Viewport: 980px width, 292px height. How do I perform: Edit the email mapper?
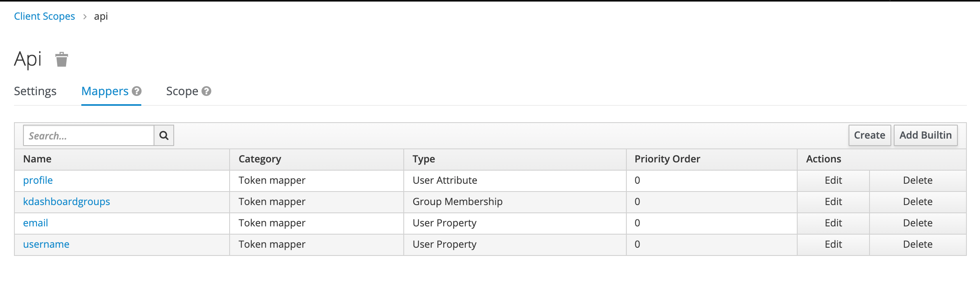[x=833, y=223]
